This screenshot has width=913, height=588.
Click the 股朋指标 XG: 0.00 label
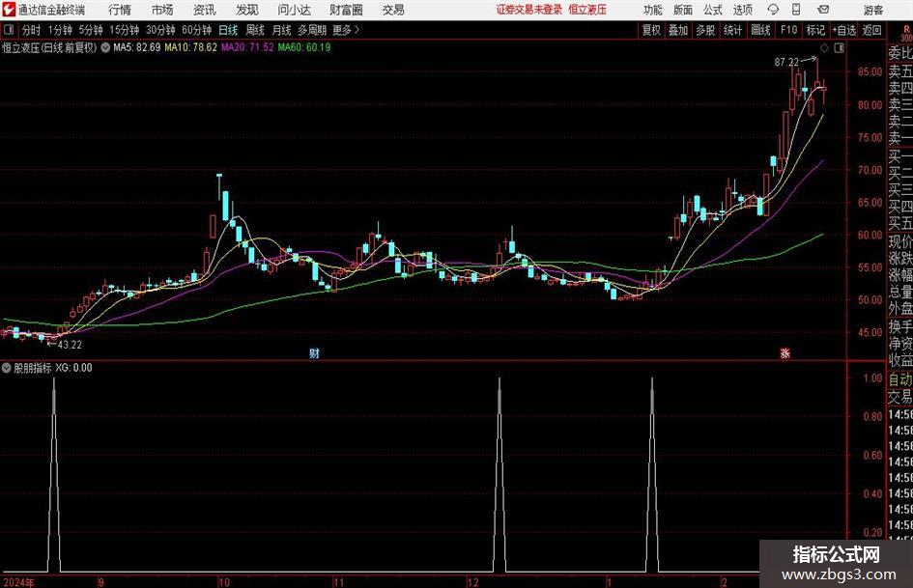coord(53,368)
